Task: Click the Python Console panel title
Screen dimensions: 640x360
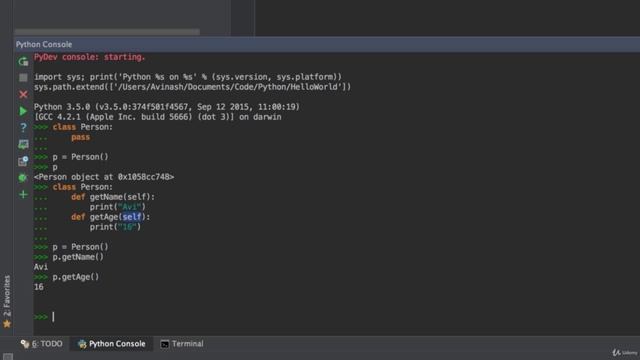Action: pos(44,44)
